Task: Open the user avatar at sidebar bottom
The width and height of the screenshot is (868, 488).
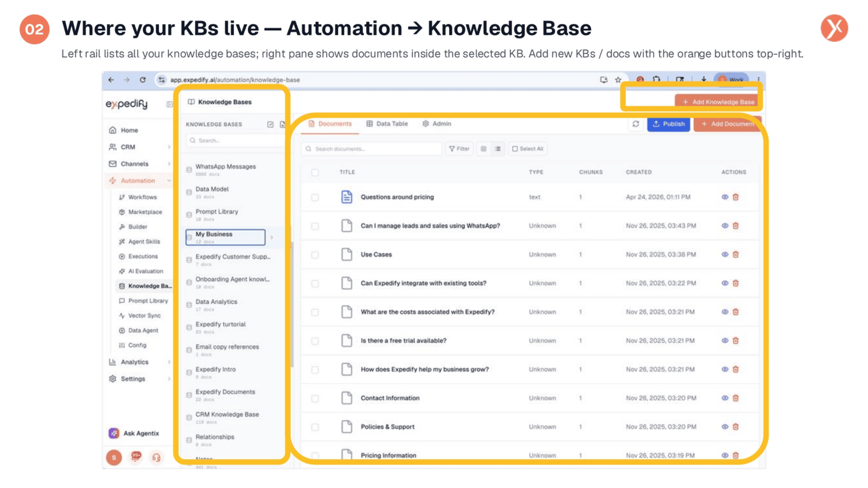Action: click(x=114, y=458)
